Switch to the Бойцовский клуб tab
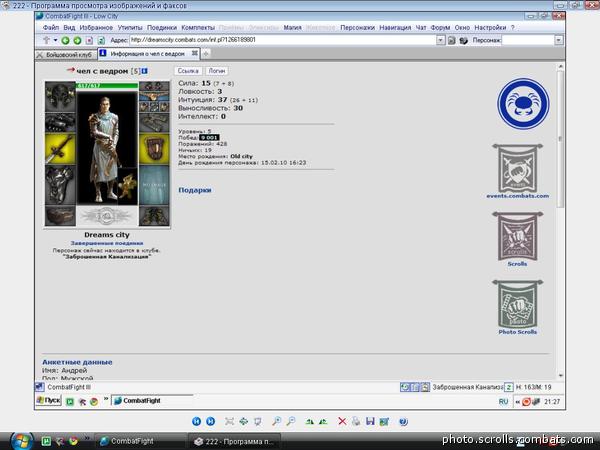This screenshot has width=600, height=450. tap(65, 55)
